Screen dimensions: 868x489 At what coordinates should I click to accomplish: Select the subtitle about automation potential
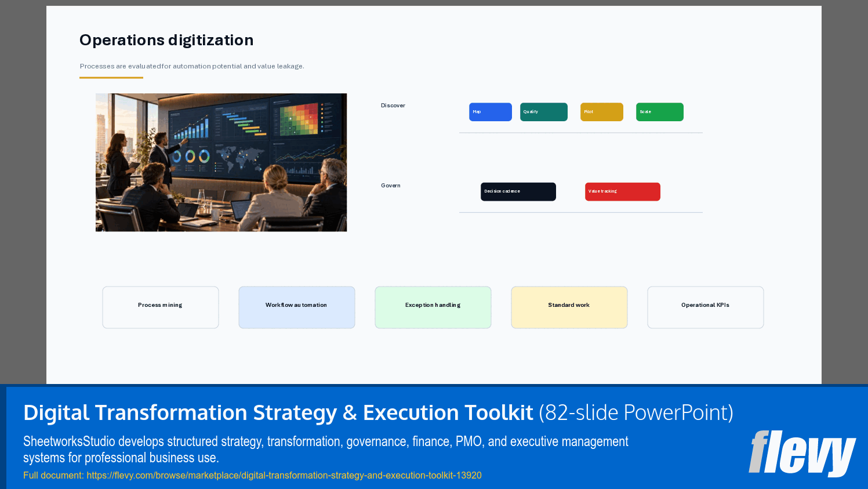192,66
